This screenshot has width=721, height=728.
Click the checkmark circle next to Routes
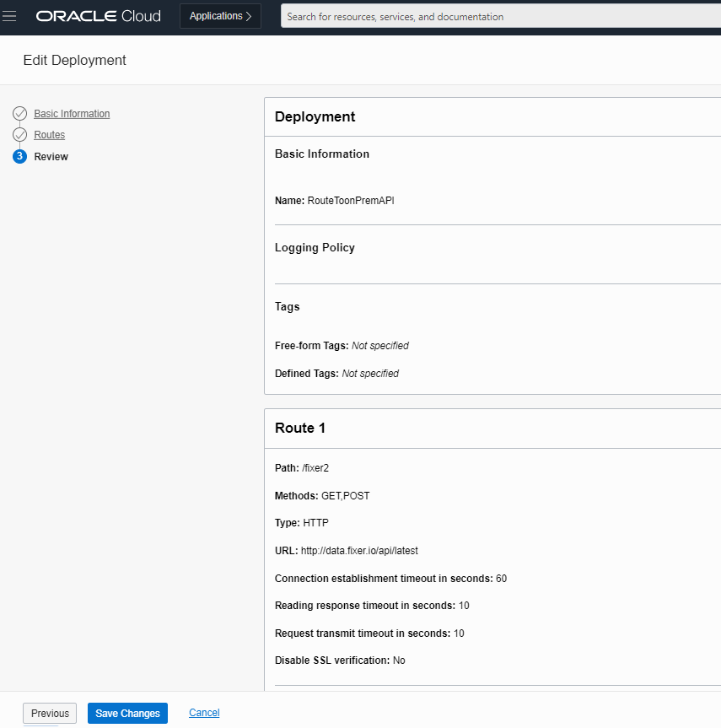coord(19,134)
